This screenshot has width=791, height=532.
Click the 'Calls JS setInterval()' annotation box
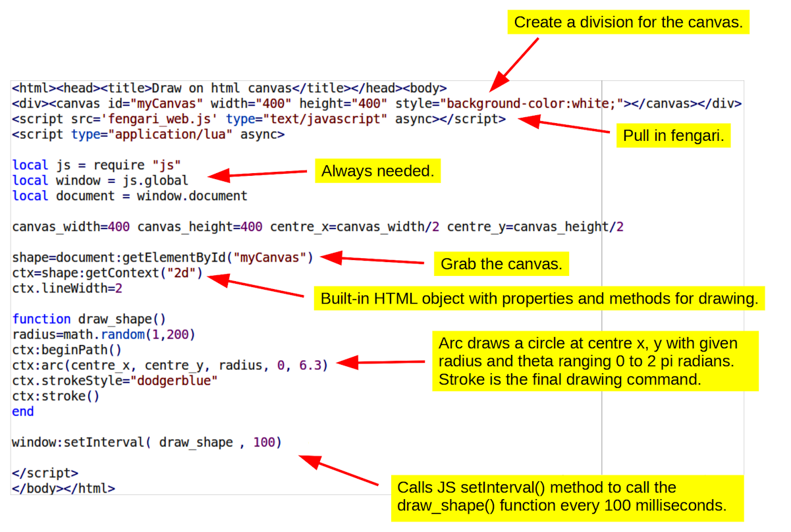[567, 497]
